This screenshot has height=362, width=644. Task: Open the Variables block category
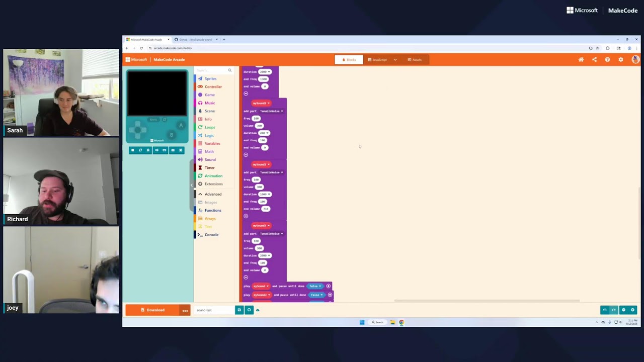click(x=212, y=143)
